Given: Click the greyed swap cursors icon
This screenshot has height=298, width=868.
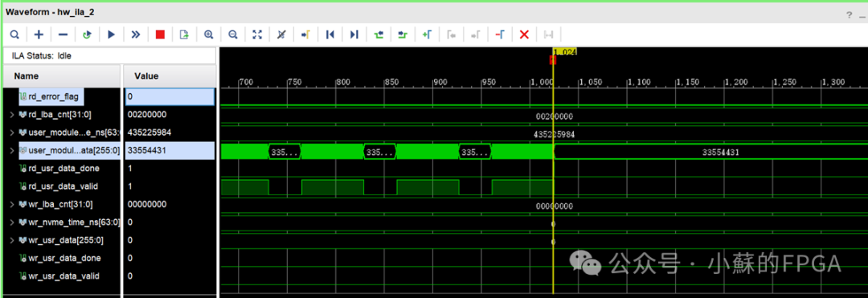Looking at the screenshot, I should click(x=549, y=35).
